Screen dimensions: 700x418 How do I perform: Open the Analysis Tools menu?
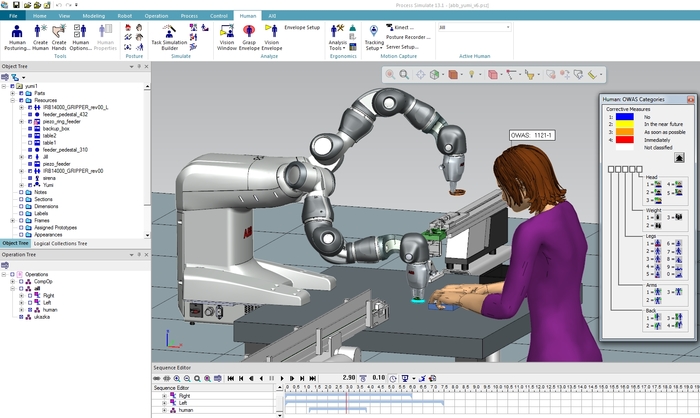[338, 37]
